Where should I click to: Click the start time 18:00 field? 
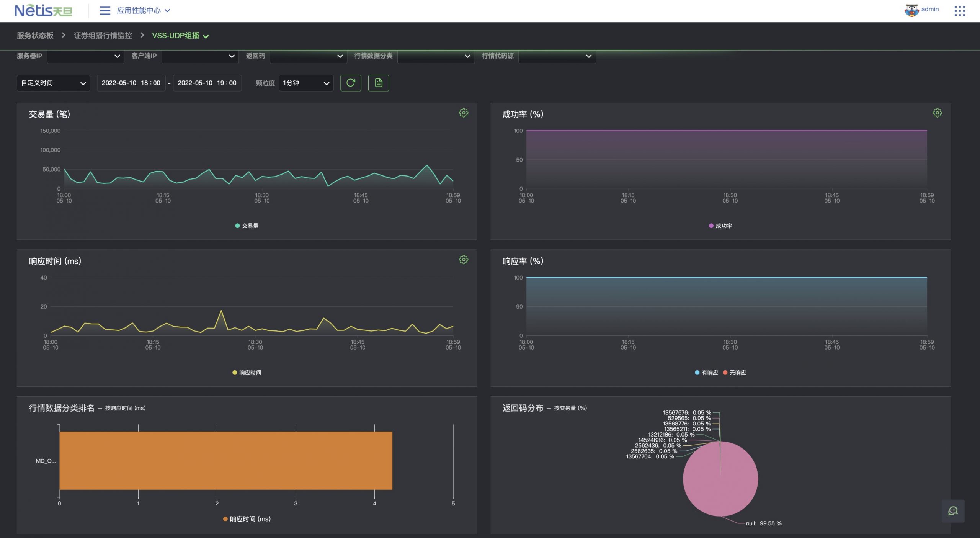pos(131,83)
